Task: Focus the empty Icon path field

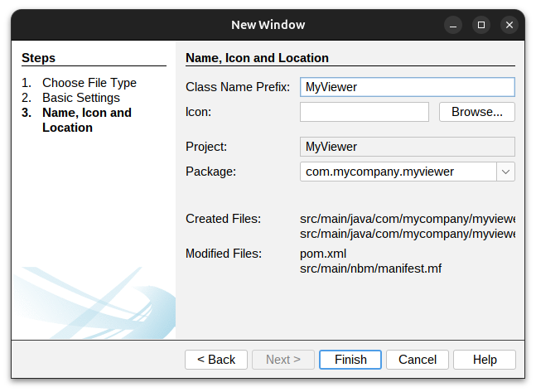Action: coord(364,112)
